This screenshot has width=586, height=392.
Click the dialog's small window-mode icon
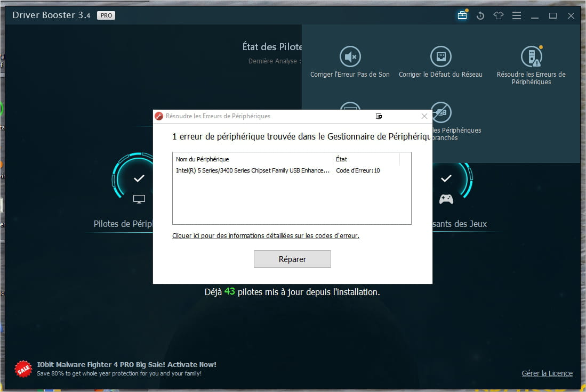point(379,116)
